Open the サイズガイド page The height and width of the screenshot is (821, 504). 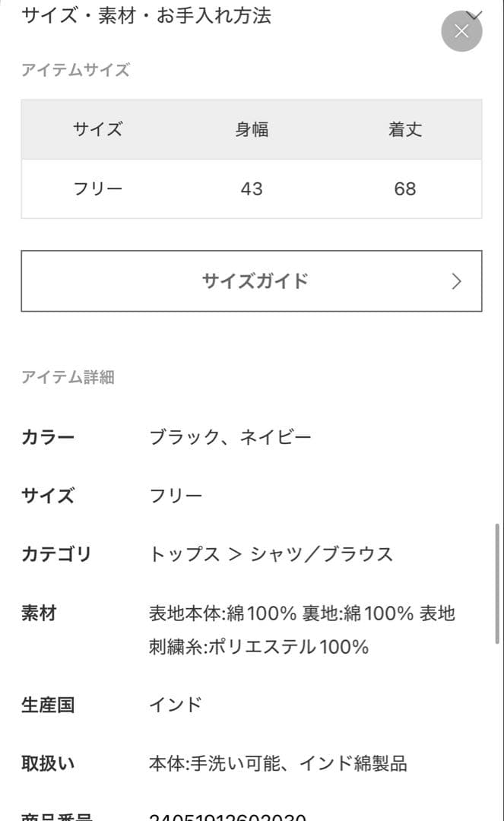253,281
